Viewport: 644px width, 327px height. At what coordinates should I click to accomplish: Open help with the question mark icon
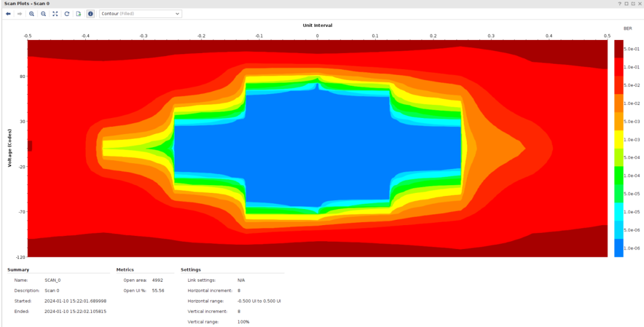(x=620, y=4)
